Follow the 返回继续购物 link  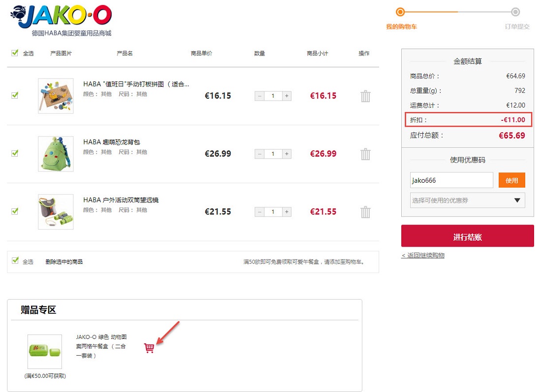[x=423, y=255]
